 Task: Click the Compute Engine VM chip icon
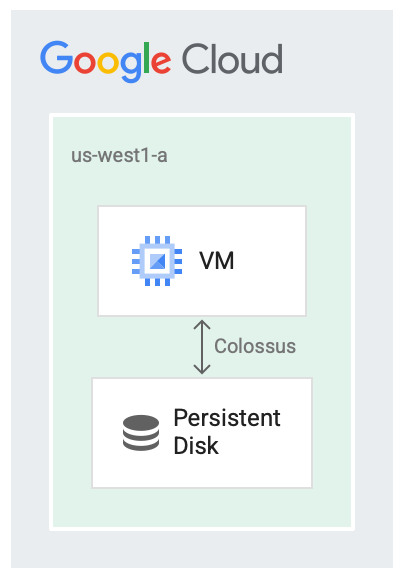[x=157, y=261]
